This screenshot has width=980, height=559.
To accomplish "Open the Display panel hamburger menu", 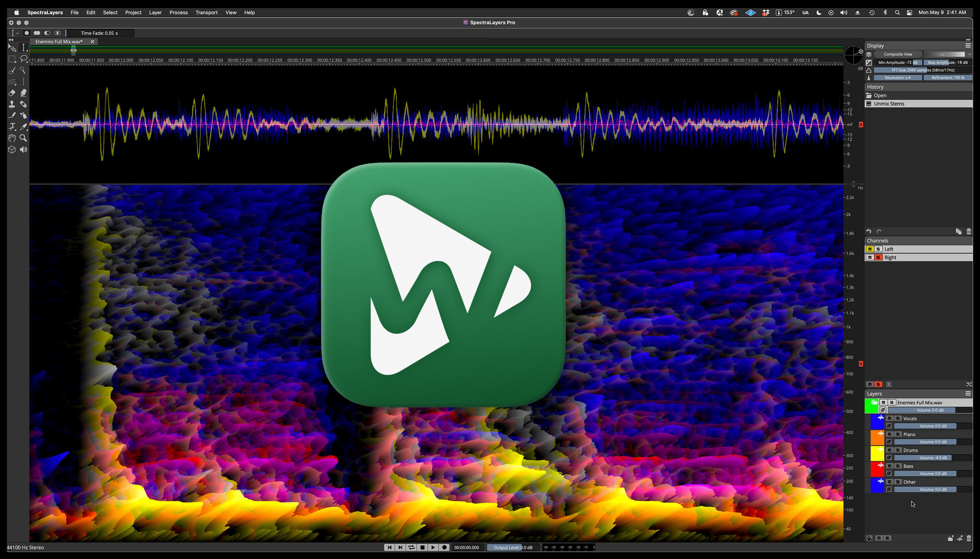I will 968,46.
